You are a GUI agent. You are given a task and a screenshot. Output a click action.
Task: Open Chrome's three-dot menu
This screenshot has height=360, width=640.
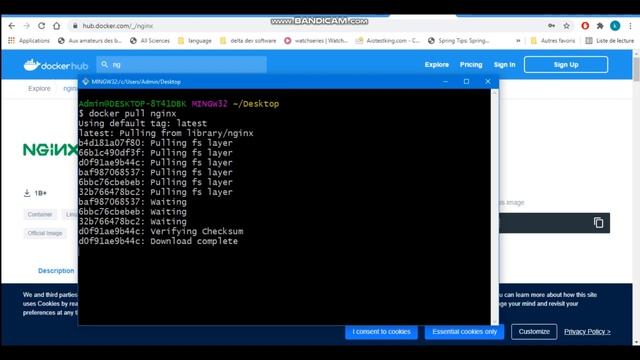point(630,26)
